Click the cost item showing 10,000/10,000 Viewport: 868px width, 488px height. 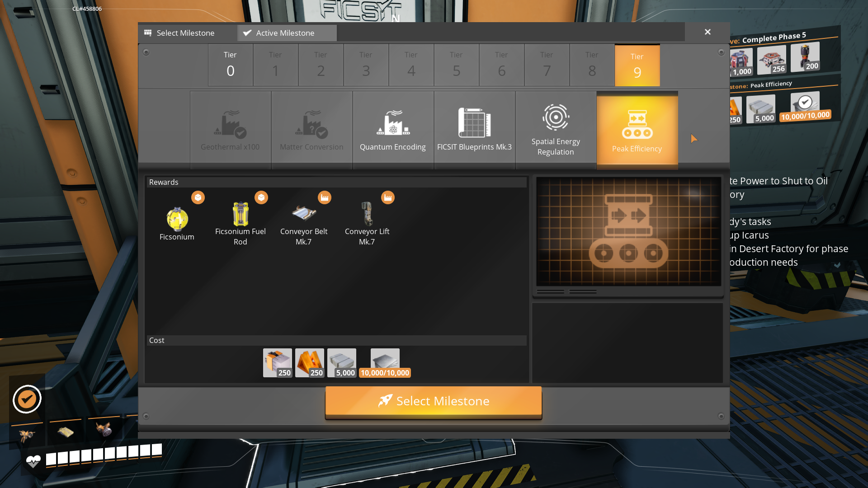tap(385, 362)
